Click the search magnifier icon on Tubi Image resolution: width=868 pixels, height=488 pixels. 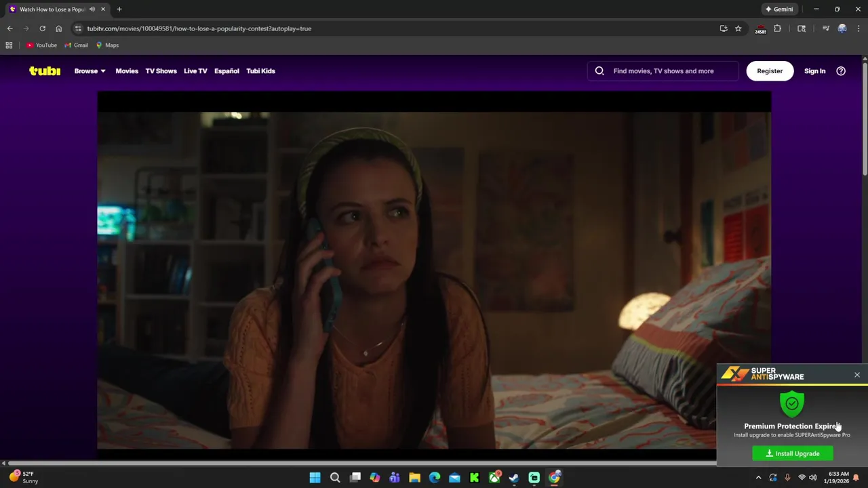click(x=599, y=71)
